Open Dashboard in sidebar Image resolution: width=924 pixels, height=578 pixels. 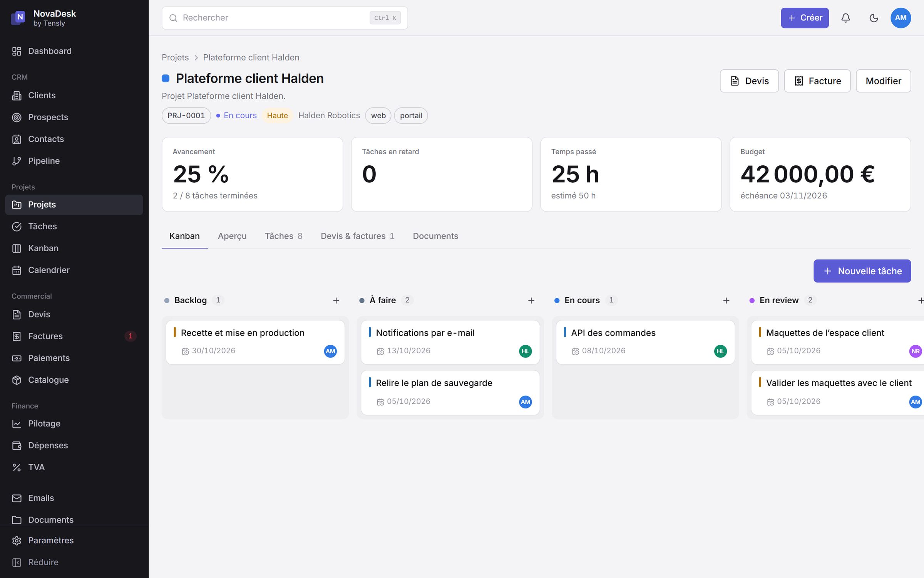(74, 51)
